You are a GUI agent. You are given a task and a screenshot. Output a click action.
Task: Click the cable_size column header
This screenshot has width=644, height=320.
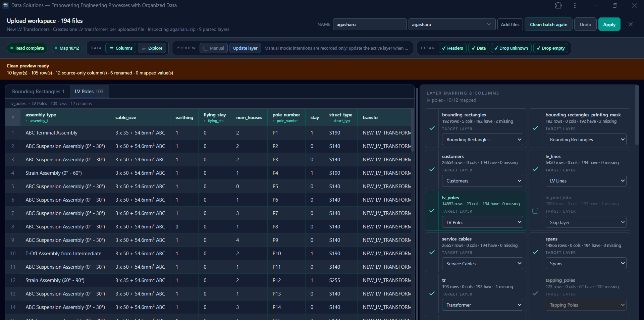140,117
